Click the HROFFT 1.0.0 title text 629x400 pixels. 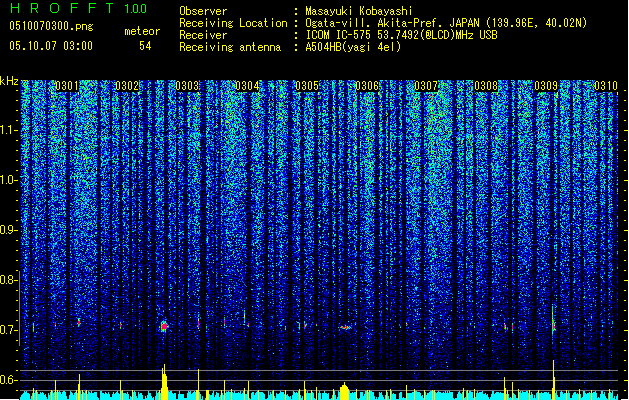click(x=78, y=8)
